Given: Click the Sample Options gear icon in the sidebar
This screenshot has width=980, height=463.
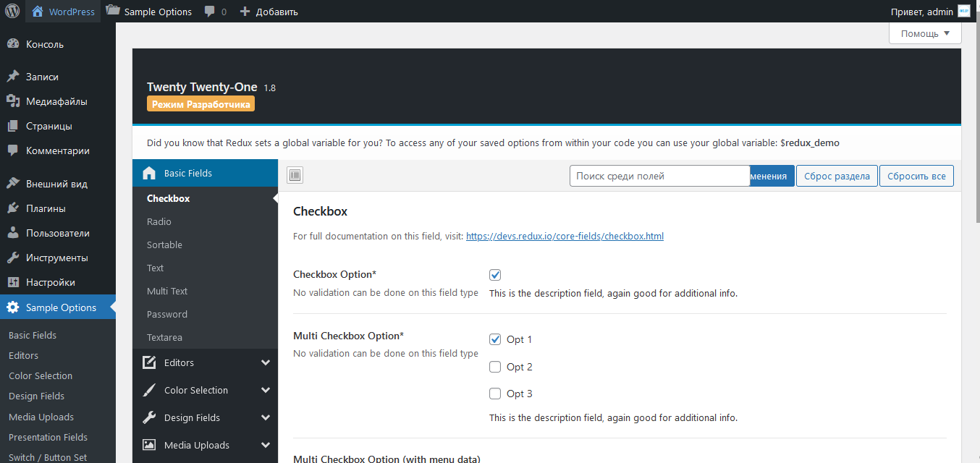Looking at the screenshot, I should pyautogui.click(x=12, y=307).
